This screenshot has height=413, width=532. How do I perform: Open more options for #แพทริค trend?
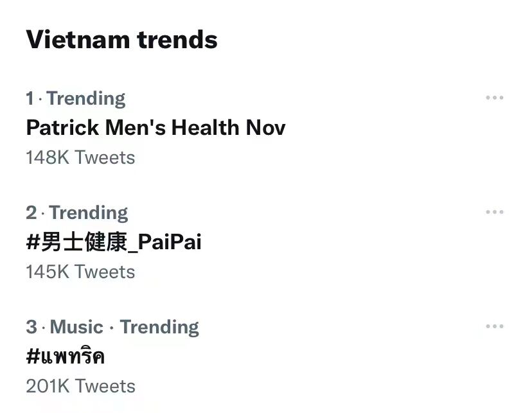click(494, 326)
